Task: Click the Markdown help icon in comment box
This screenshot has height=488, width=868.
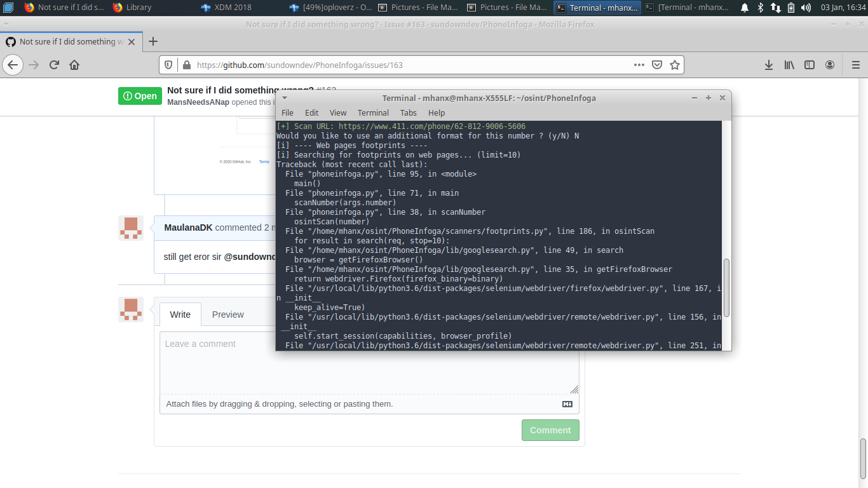Action: pyautogui.click(x=567, y=403)
